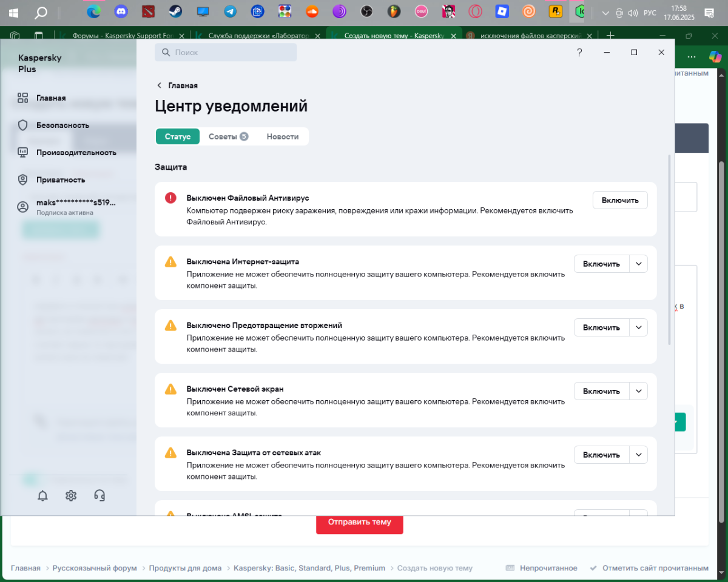
Task: Open Telegram from the taskbar
Action: point(230,12)
